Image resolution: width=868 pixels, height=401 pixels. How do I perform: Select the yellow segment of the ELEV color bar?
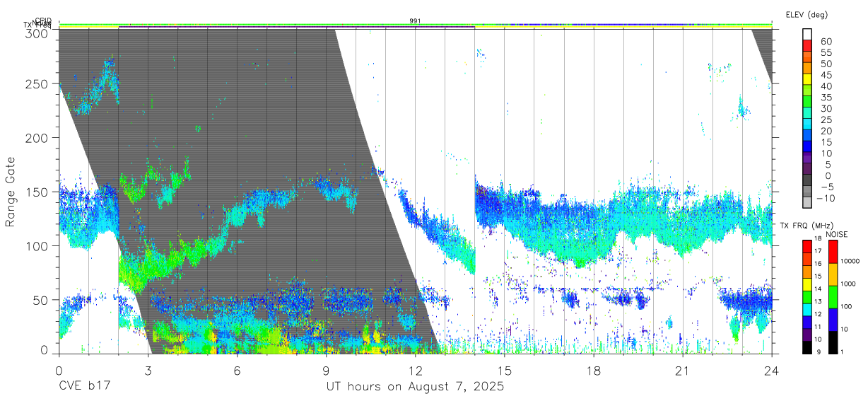807,79
